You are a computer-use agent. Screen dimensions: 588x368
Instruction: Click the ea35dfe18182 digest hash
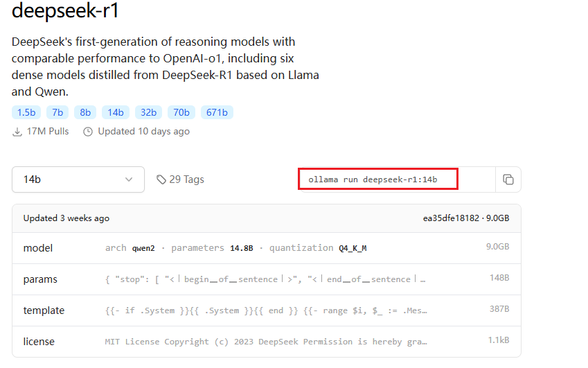pyautogui.click(x=450, y=218)
